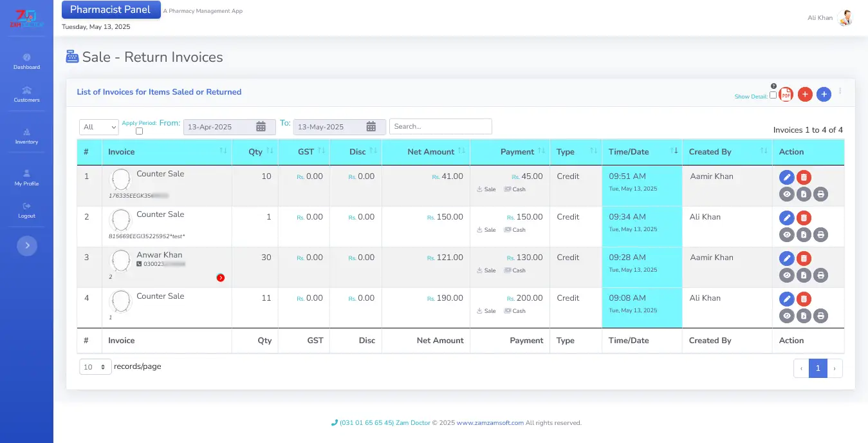Tick the Apply Period checkbox
This screenshot has height=443, width=868.
pyautogui.click(x=139, y=131)
